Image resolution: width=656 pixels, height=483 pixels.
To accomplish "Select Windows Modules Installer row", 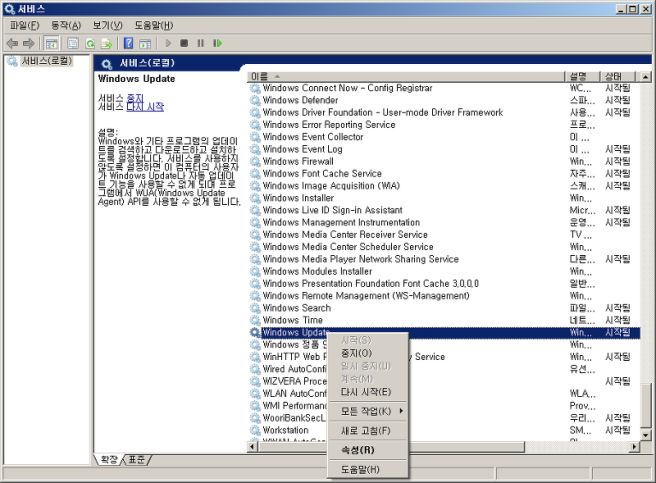I will click(443, 271).
